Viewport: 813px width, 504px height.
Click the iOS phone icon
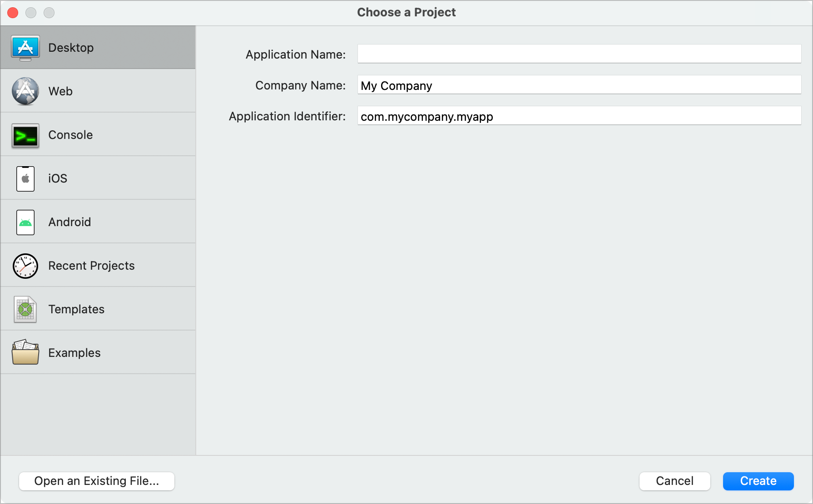25,178
